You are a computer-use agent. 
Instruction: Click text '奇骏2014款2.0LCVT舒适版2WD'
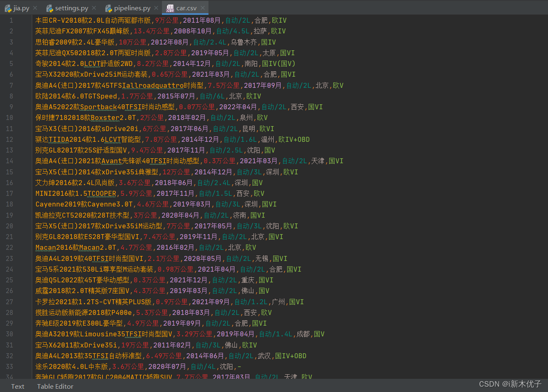[x=84, y=63]
